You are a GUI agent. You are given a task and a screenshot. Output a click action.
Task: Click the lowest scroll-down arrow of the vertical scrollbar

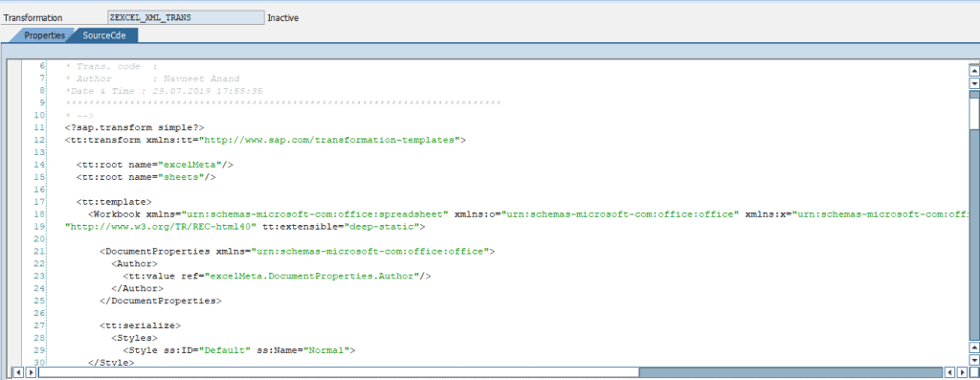pos(973,359)
